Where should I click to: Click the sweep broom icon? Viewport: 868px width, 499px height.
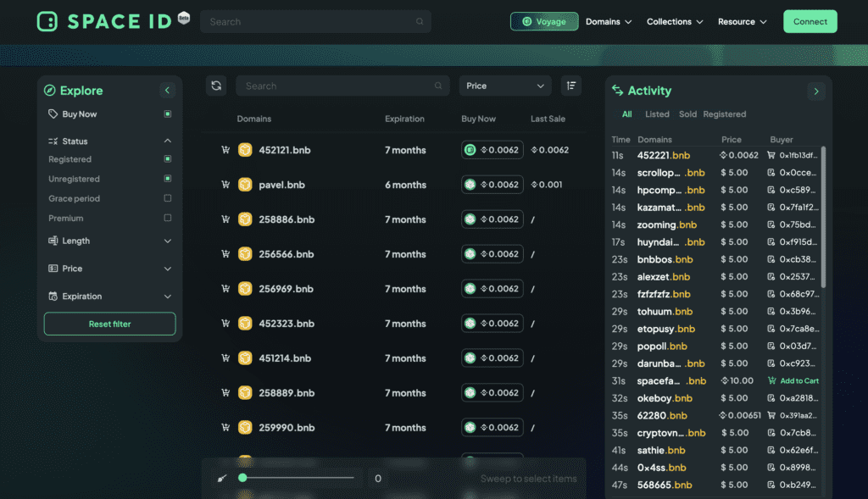[x=222, y=479]
